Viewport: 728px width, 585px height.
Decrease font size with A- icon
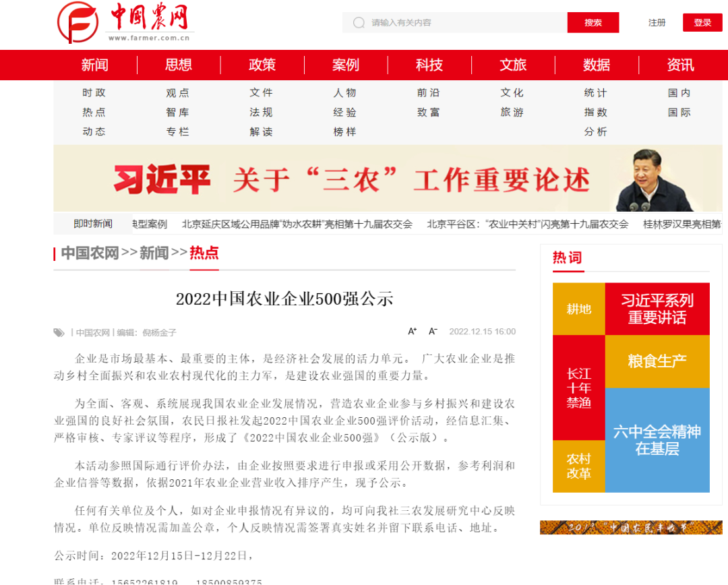[433, 331]
